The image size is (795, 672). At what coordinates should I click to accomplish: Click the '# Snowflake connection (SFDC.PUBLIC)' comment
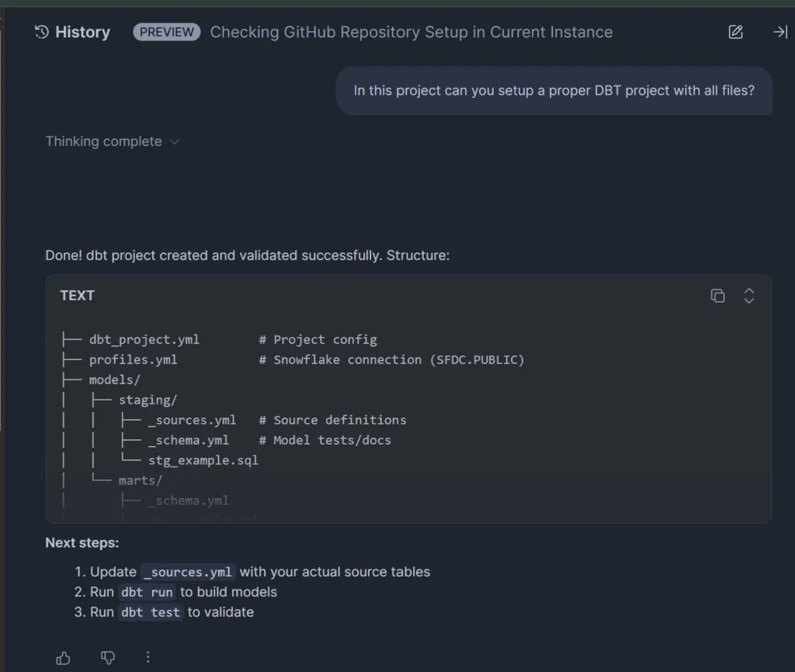pyautogui.click(x=391, y=360)
